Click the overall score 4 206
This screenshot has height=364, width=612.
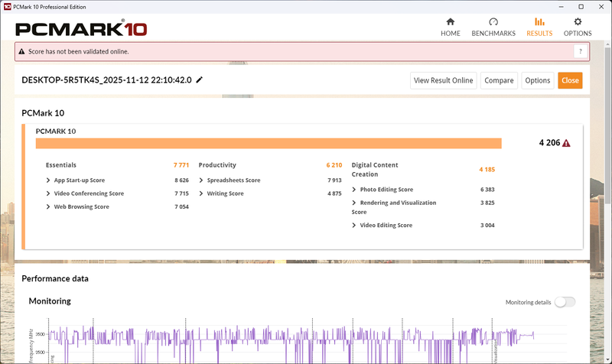pos(549,143)
